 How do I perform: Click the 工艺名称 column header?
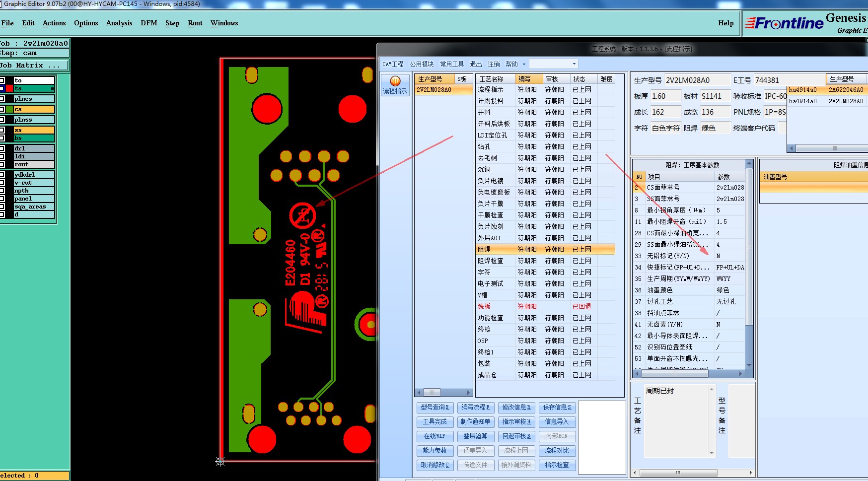(495, 79)
